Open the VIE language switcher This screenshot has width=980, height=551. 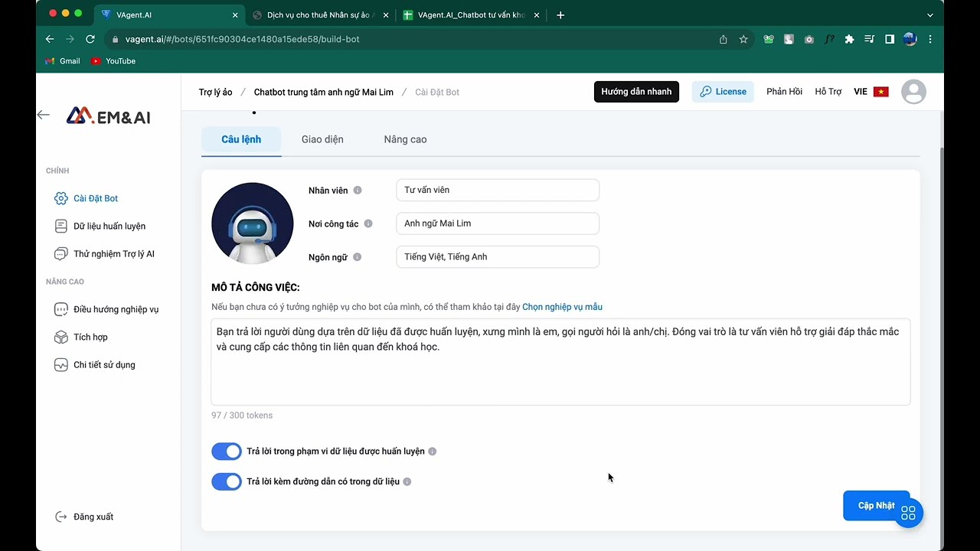pyautogui.click(x=871, y=92)
